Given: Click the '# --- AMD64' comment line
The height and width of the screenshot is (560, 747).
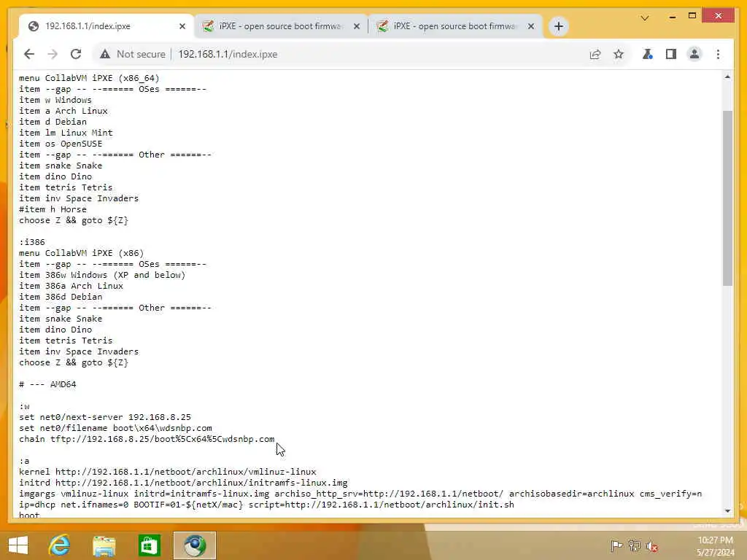Looking at the screenshot, I should coord(47,384).
